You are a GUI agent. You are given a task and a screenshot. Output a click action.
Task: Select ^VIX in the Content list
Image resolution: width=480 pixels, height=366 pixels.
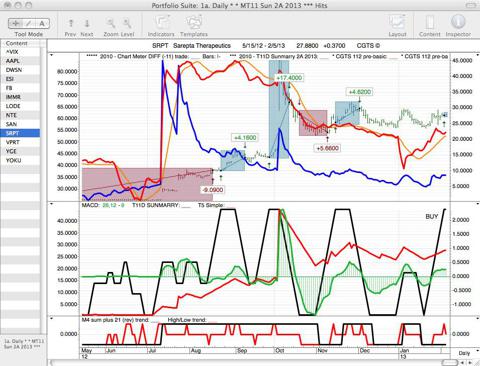coord(20,52)
